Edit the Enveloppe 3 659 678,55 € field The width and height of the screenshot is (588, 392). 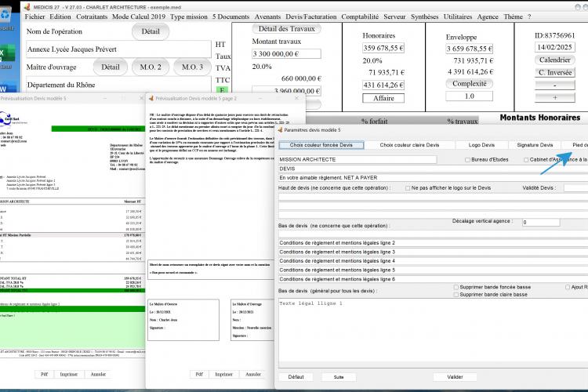tap(469, 49)
